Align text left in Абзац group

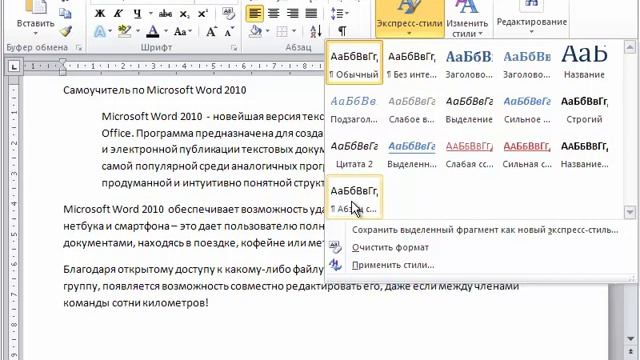pos(254,13)
